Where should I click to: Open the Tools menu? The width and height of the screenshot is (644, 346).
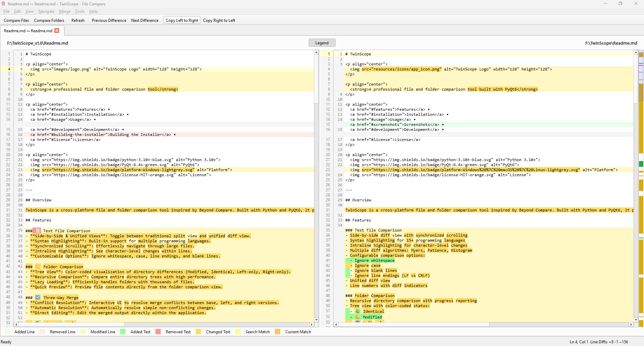(x=80, y=11)
